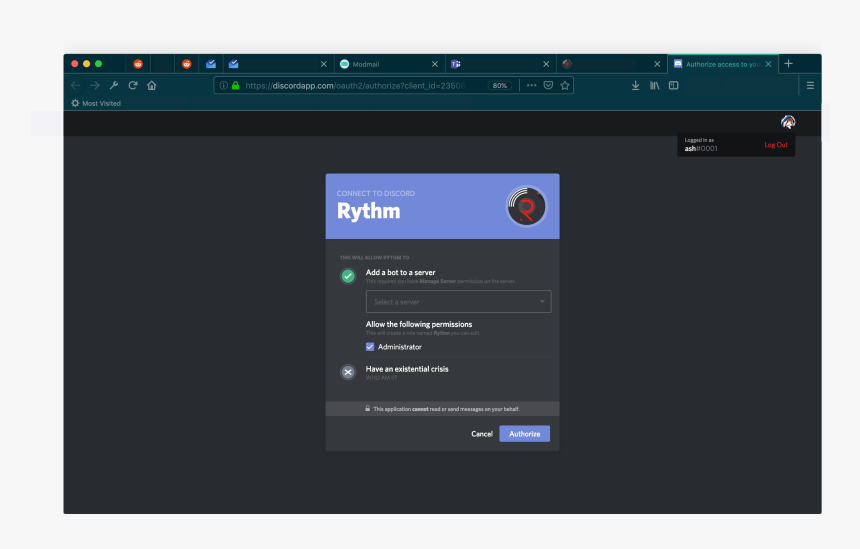
Task: Bookmark this page with the star
Action: point(565,86)
